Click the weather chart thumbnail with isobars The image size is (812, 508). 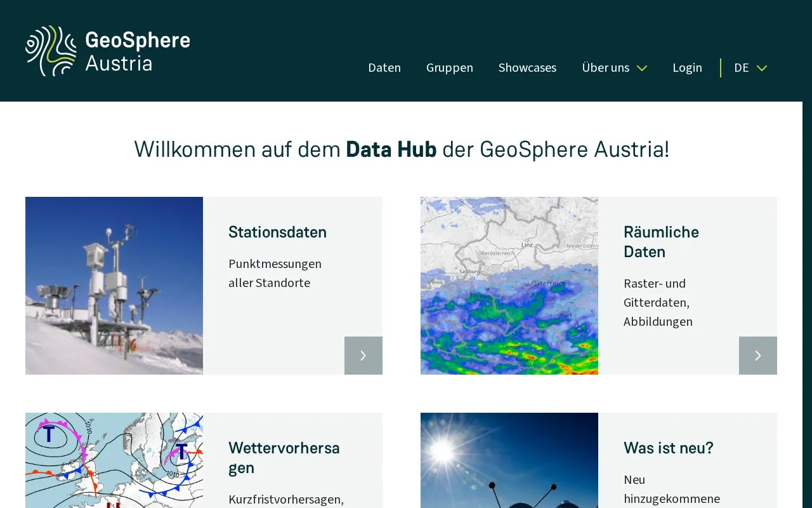pos(114,460)
